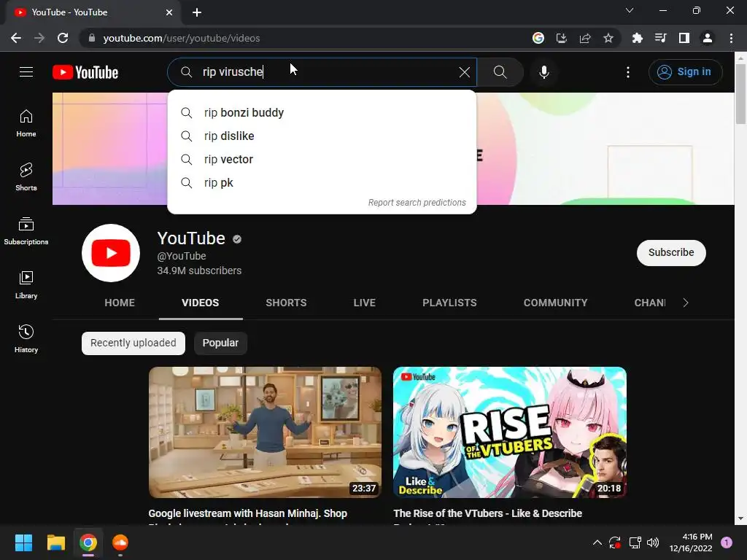Image resolution: width=747 pixels, height=560 pixels.
Task: Open the Windows Start menu
Action: [23, 542]
